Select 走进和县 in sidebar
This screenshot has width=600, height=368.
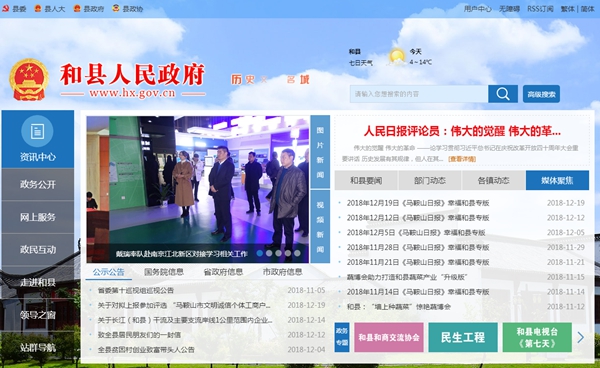tap(38, 282)
